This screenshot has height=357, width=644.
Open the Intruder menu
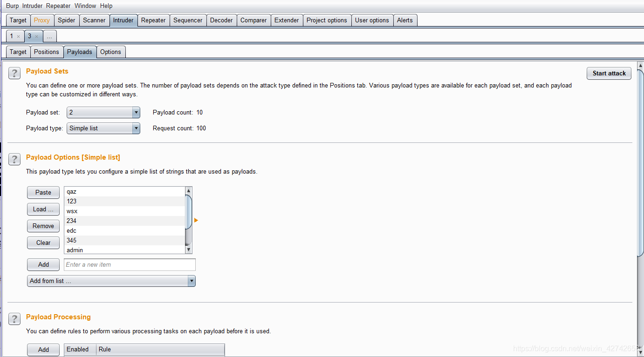[32, 6]
